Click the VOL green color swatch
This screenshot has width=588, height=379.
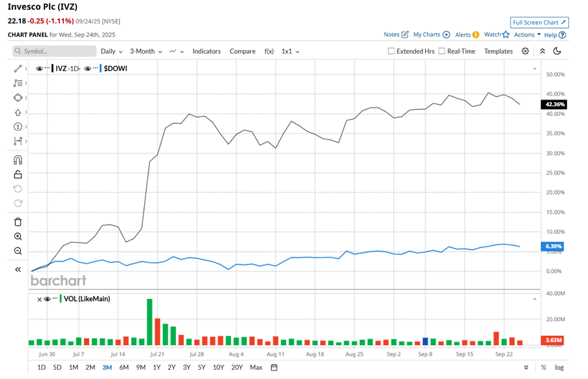click(x=61, y=299)
